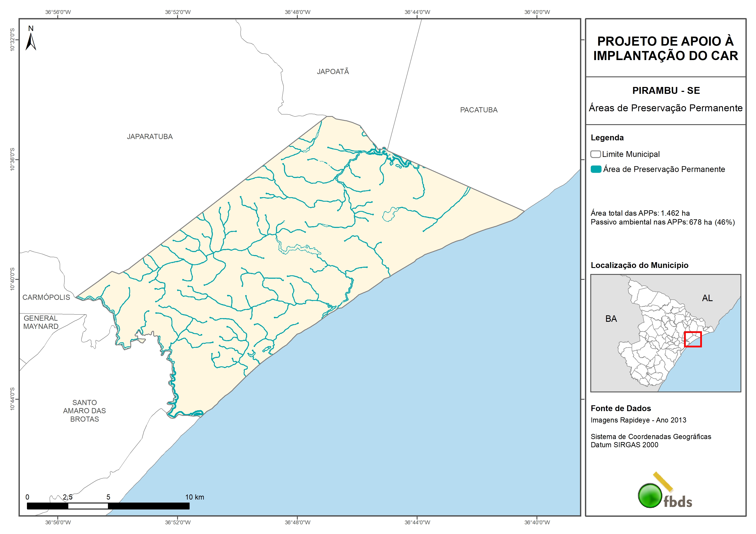Click the scale bar's white segment
The width and height of the screenshot is (756, 534).
[88, 506]
